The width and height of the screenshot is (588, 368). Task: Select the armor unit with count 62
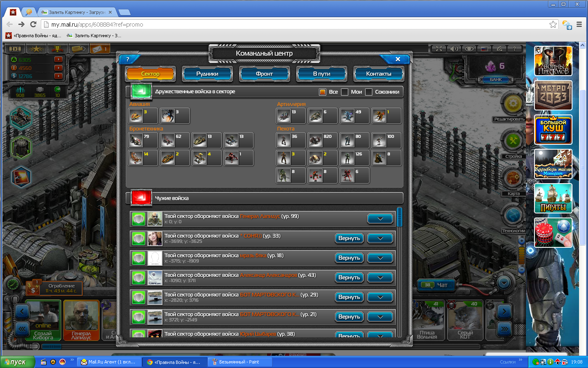[x=175, y=140]
